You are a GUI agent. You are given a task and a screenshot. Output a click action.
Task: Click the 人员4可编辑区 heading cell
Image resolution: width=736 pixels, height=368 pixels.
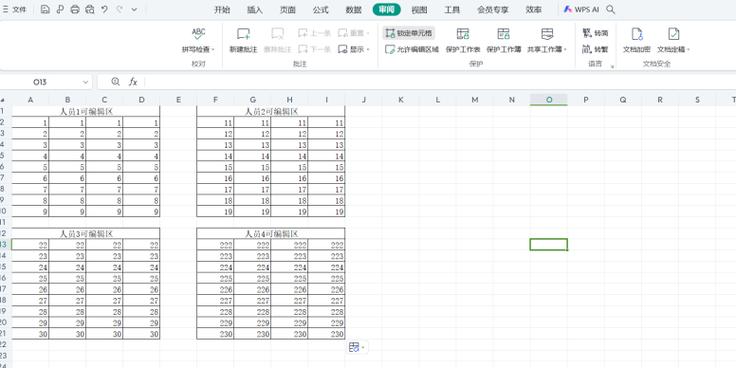pyautogui.click(x=271, y=233)
